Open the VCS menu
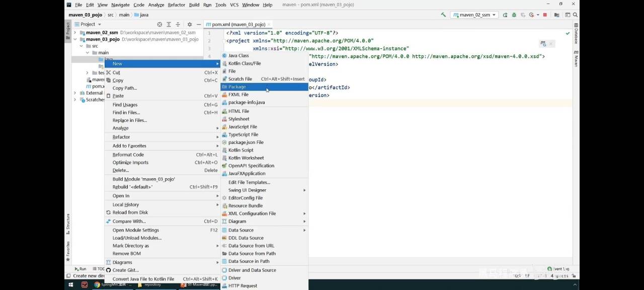This screenshot has height=290, width=644. 234,5
